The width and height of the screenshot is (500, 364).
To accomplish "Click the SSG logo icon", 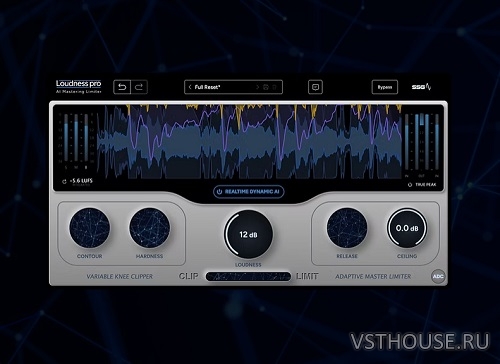I will point(421,87).
